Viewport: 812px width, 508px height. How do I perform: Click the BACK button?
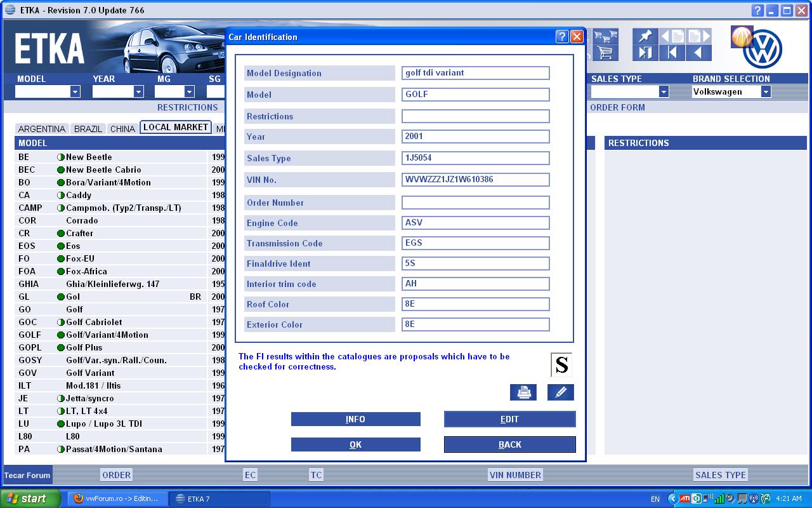(510, 444)
